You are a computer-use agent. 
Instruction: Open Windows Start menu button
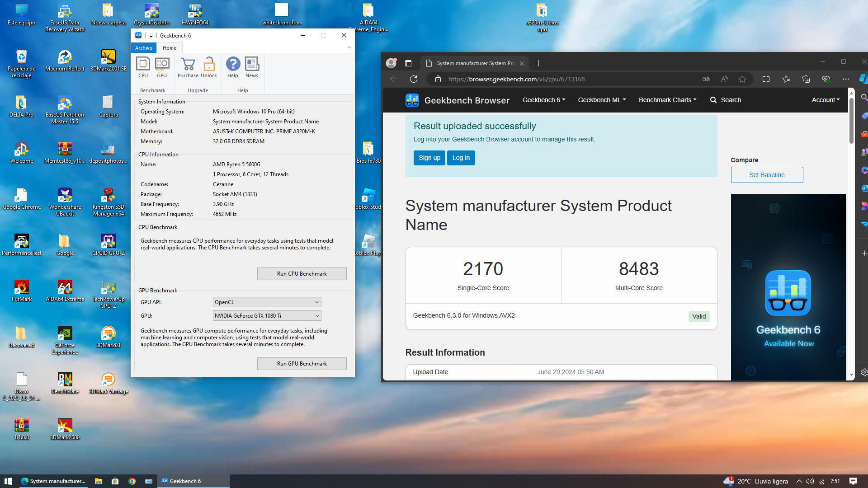(8, 481)
